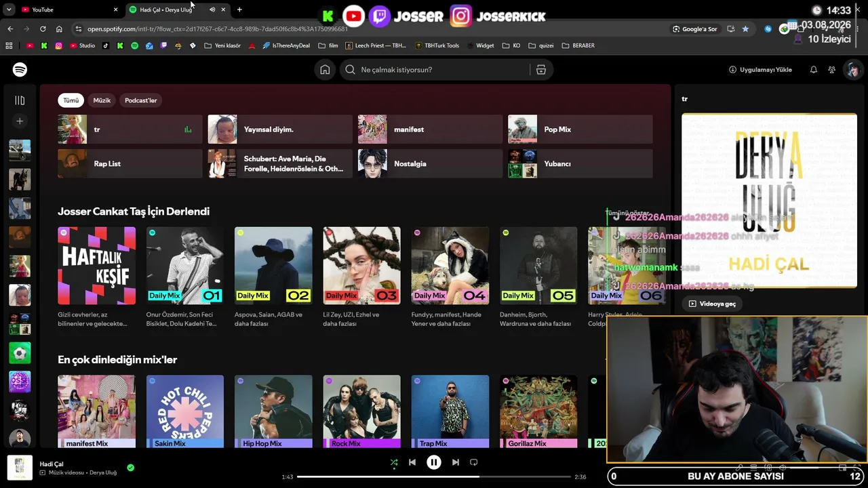
Task: Expand Your Library in the sidebar
Action: pyautogui.click(x=20, y=100)
